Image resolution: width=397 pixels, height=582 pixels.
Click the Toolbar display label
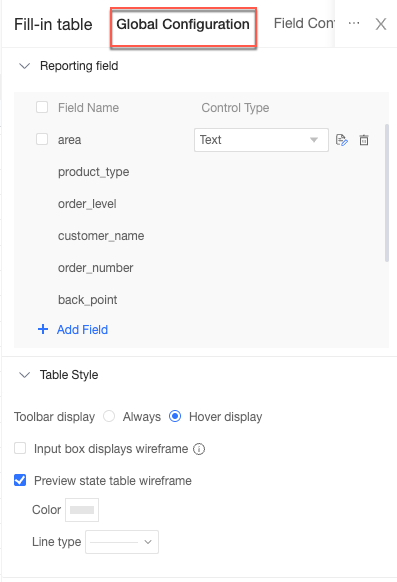(x=55, y=417)
